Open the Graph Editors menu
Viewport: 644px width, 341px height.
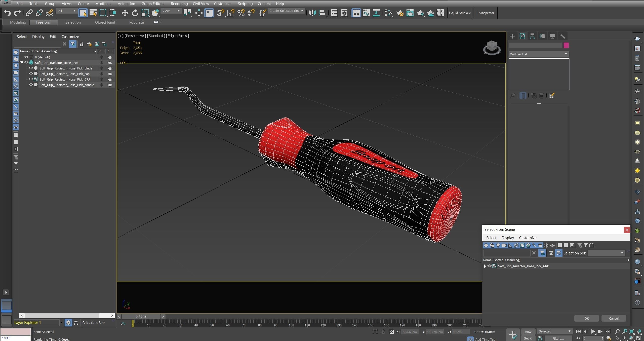152,4
